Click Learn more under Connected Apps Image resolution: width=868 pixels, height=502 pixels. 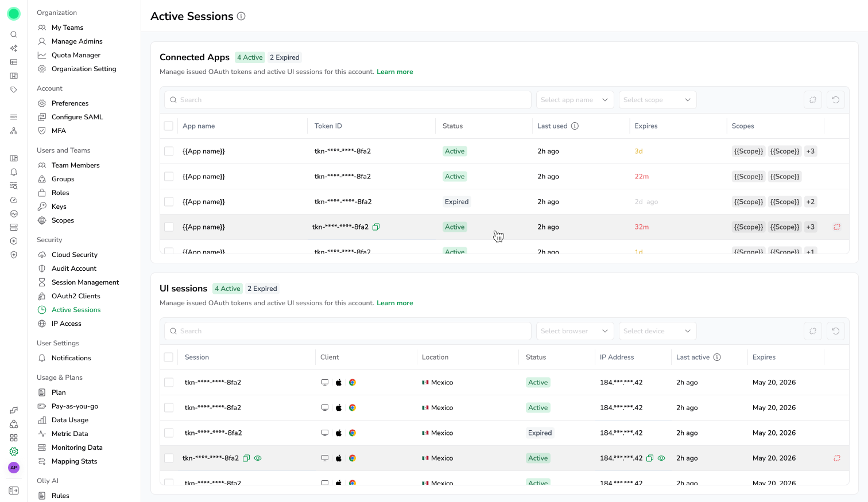[395, 72]
